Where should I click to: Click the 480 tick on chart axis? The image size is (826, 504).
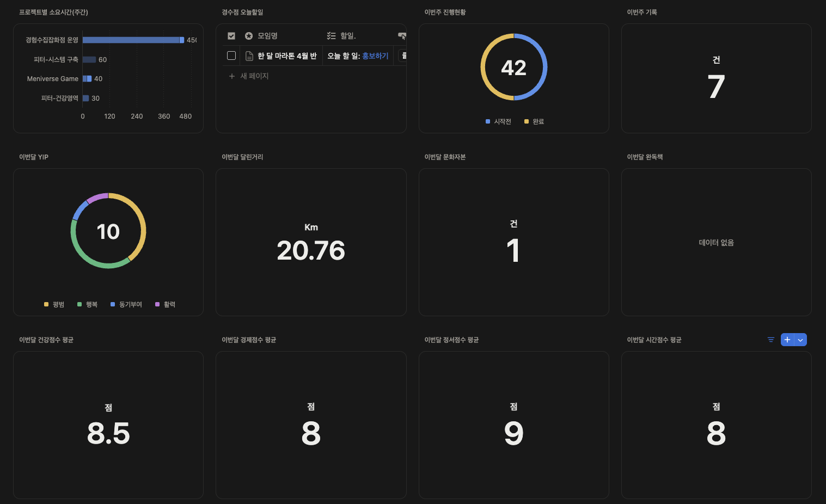(186, 116)
